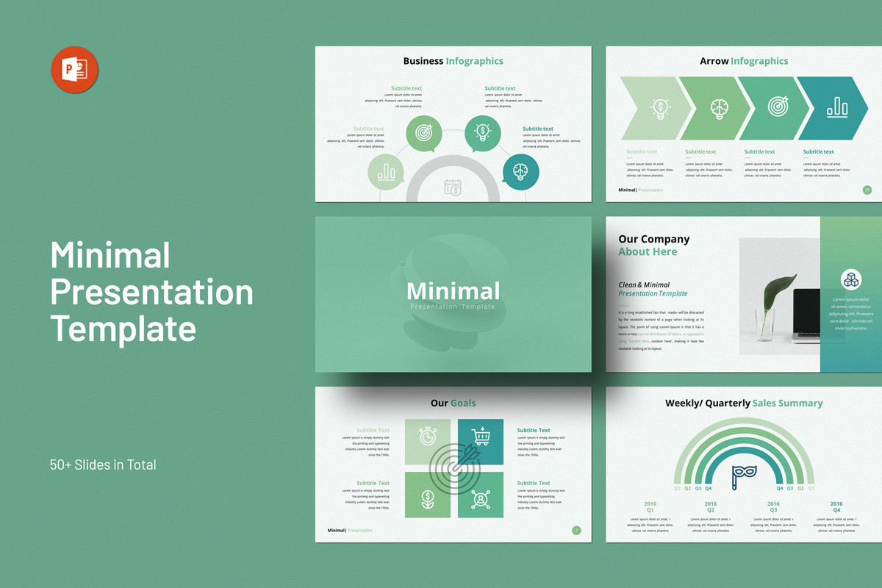882x588 pixels.
Task: Select the bar chart speech bubble icon
Action: [x=385, y=172]
